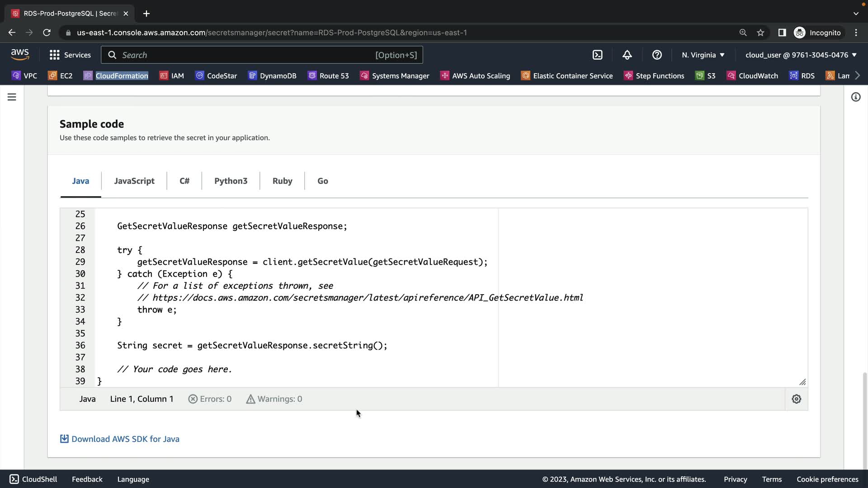This screenshot has width=868, height=488.
Task: Open the info panel icon on the right
Action: 855,97
